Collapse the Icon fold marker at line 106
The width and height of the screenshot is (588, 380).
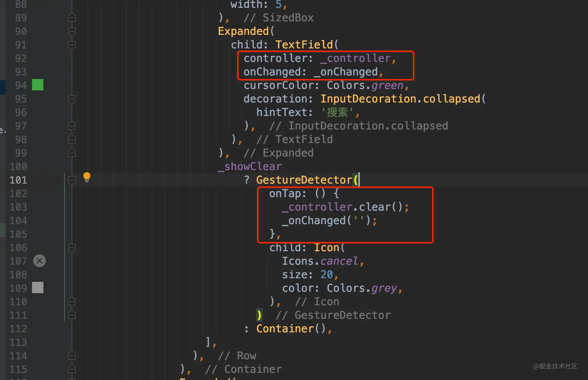coord(72,248)
